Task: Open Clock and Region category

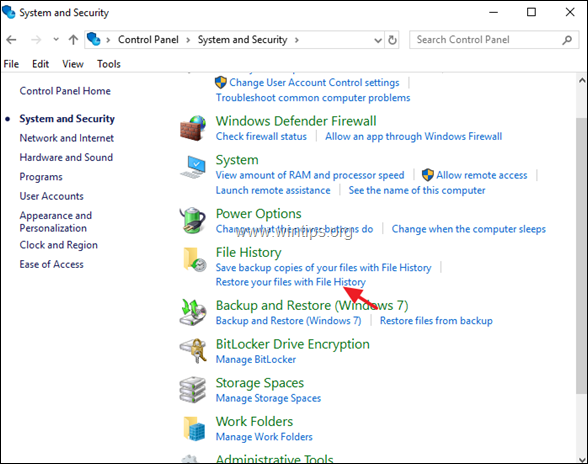Action: coord(59,245)
